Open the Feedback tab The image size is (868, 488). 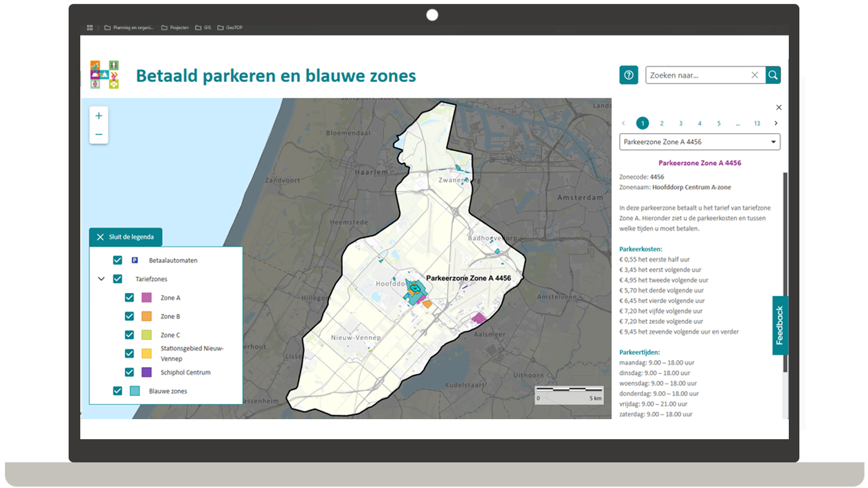pyautogui.click(x=780, y=325)
